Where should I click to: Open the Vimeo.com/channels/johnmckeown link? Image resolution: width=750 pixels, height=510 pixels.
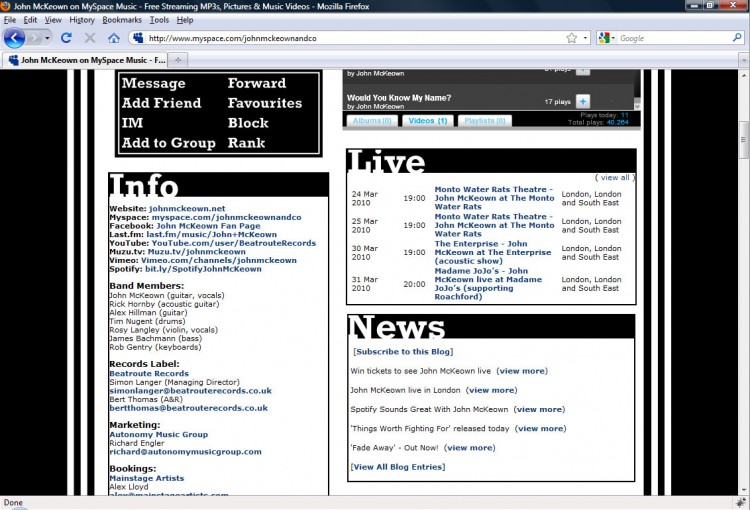click(x=219, y=260)
